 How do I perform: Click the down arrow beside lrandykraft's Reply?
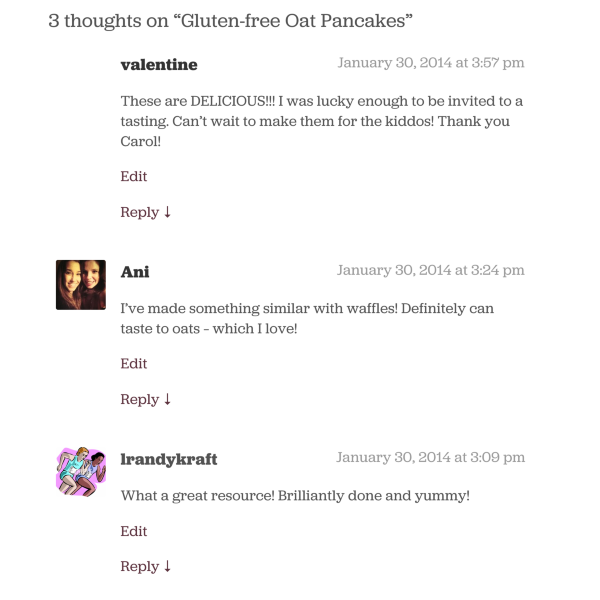coord(168,566)
